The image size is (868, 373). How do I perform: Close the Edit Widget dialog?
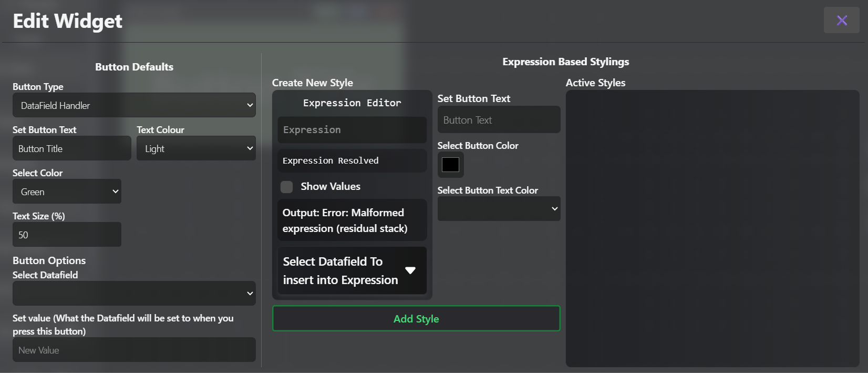(x=841, y=21)
